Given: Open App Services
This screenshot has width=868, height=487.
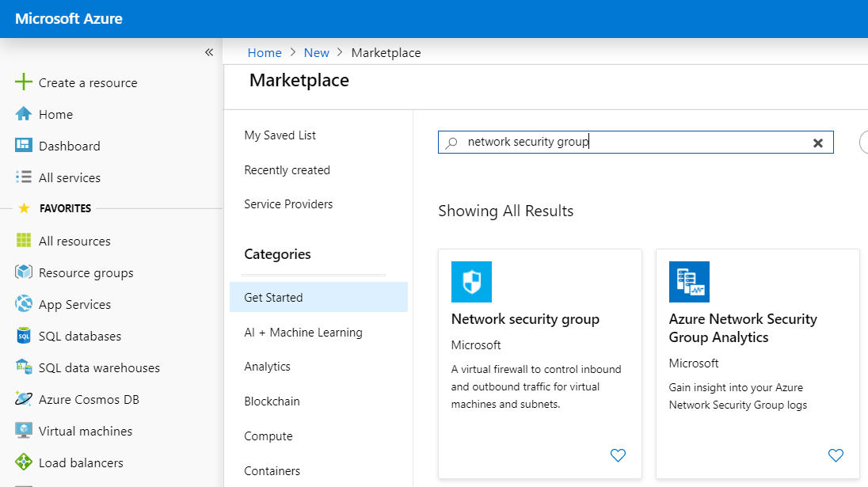Looking at the screenshot, I should click(x=74, y=305).
